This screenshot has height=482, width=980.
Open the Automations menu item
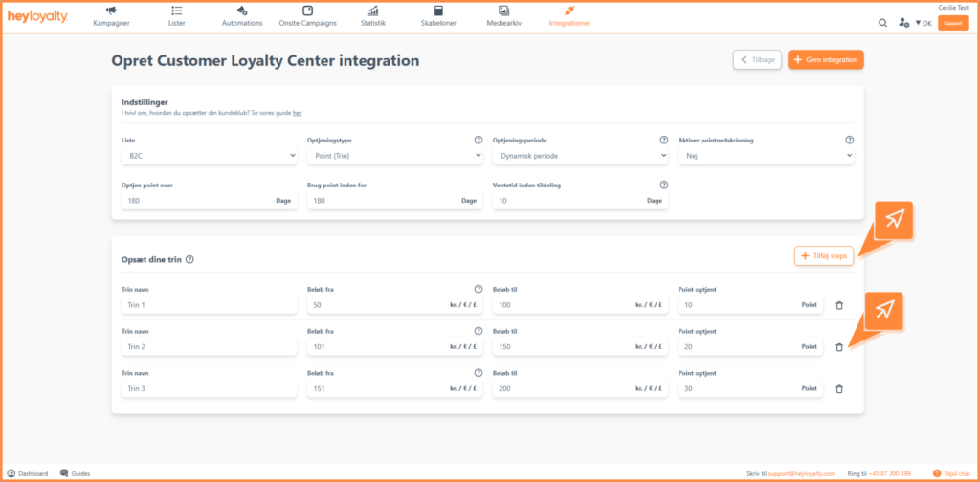click(x=242, y=16)
